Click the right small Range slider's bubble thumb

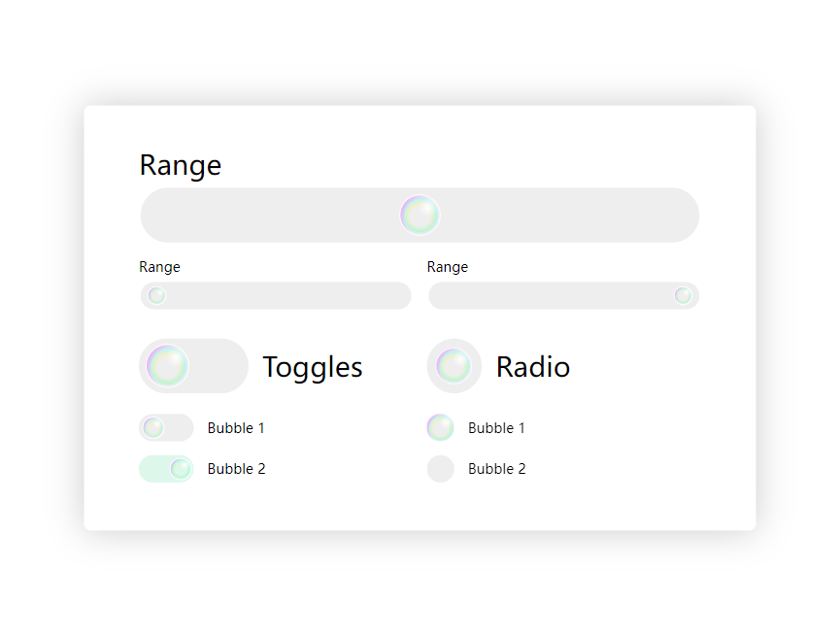[x=683, y=295]
